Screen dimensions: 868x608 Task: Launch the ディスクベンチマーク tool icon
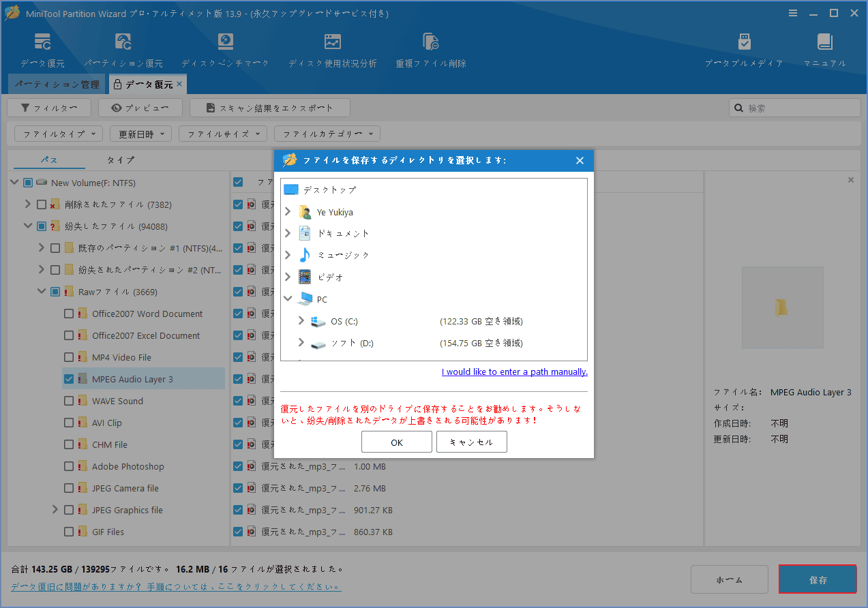tap(226, 42)
